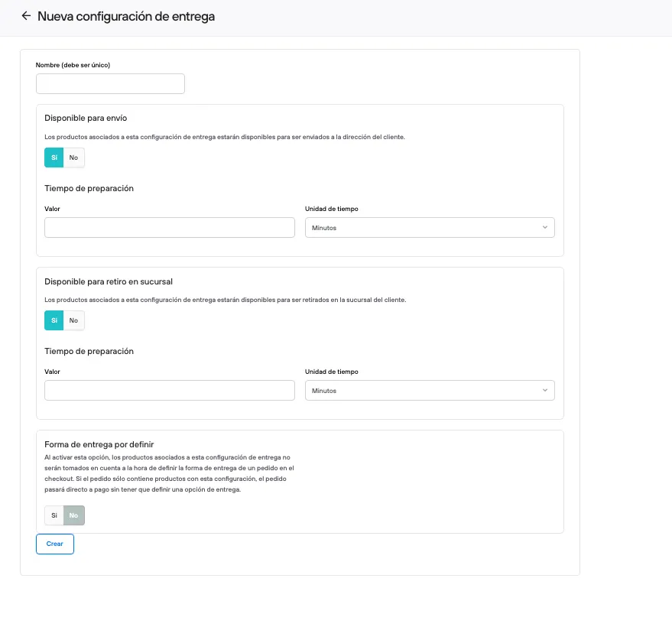Click the 'Disponible para retiro en sucursal' heading

coord(109,281)
